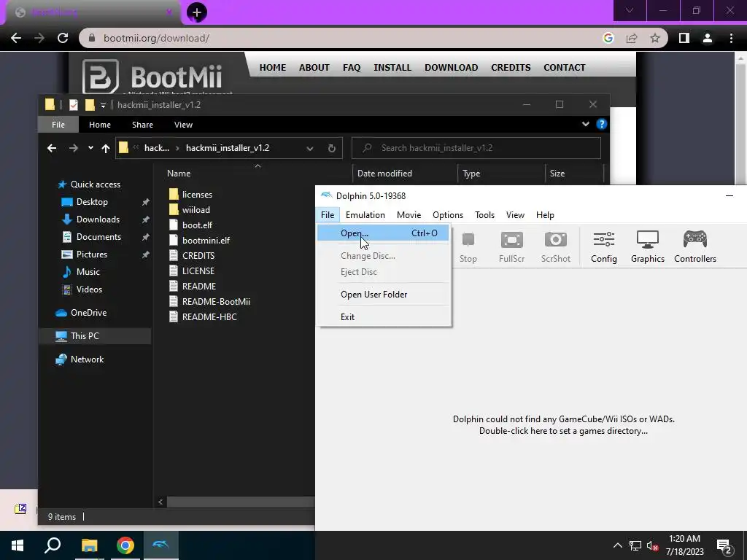The image size is (747, 560).
Task: Open the View ribbon tab in Explorer
Action: pyautogui.click(x=183, y=124)
